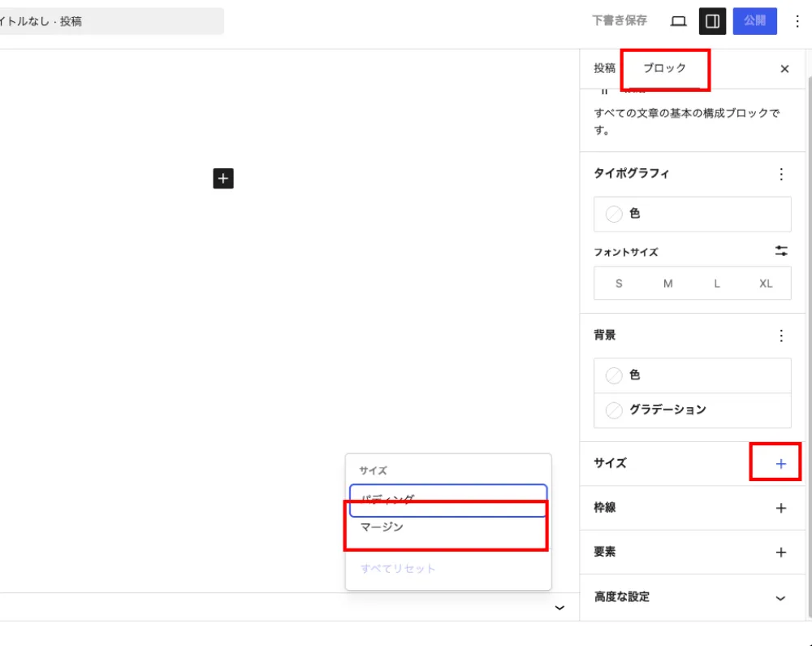
Task: Switch to the 投稿 tab
Action: 604,68
